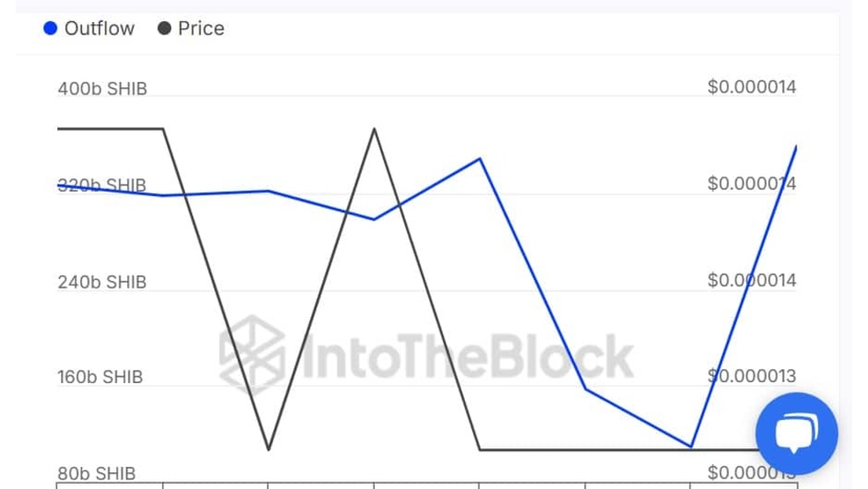
Task: Click the Outflow line's middle peak point
Action: (480, 159)
